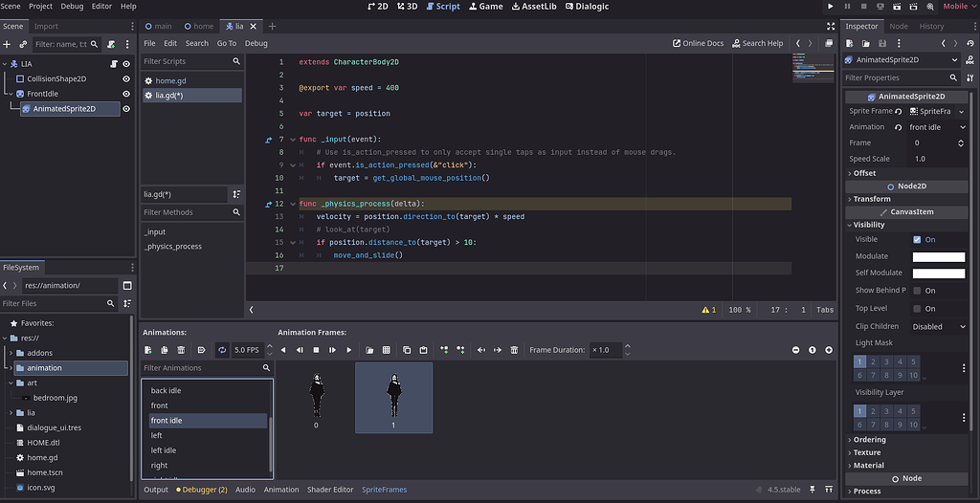Select frame 0 thumbnail in Animation Frames
This screenshot has height=503, width=980.
click(316, 398)
